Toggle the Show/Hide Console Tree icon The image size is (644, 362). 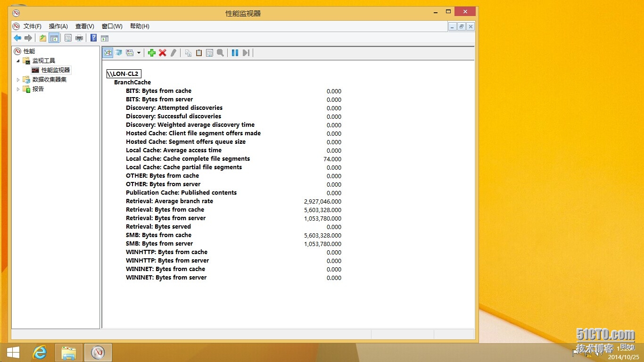[54, 38]
